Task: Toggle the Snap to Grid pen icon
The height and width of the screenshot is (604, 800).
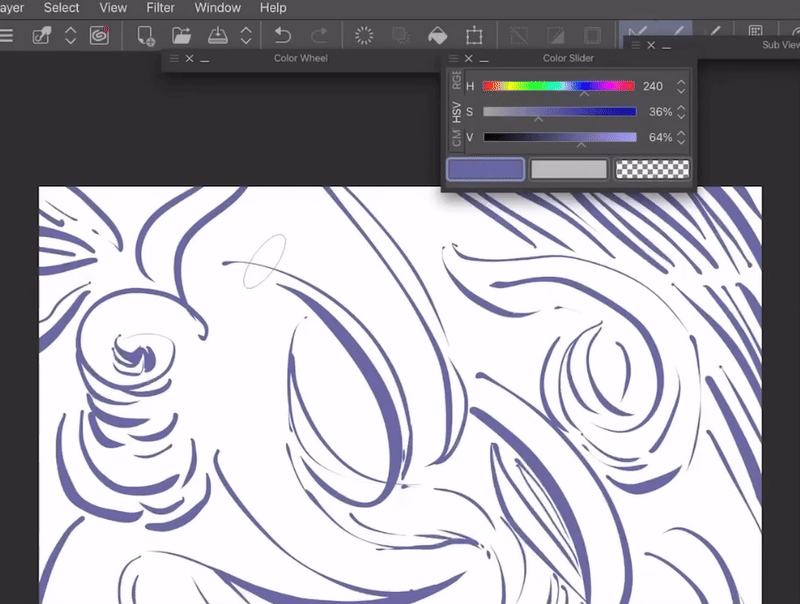Action: (715, 31)
